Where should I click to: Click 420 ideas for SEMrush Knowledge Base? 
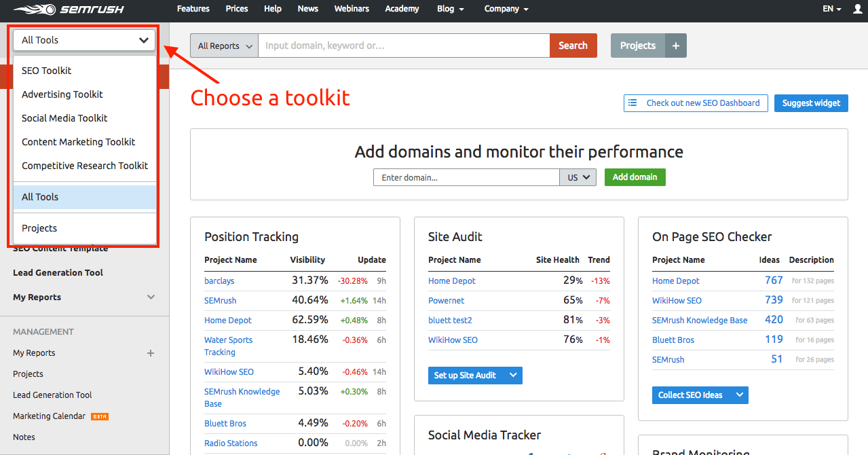[774, 320]
